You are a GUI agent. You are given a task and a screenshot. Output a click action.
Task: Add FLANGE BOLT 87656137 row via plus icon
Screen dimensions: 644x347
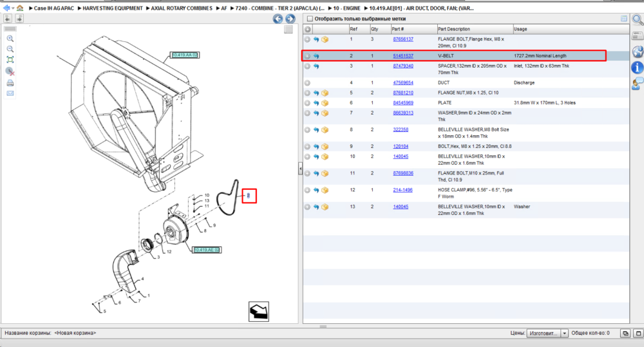point(307,39)
